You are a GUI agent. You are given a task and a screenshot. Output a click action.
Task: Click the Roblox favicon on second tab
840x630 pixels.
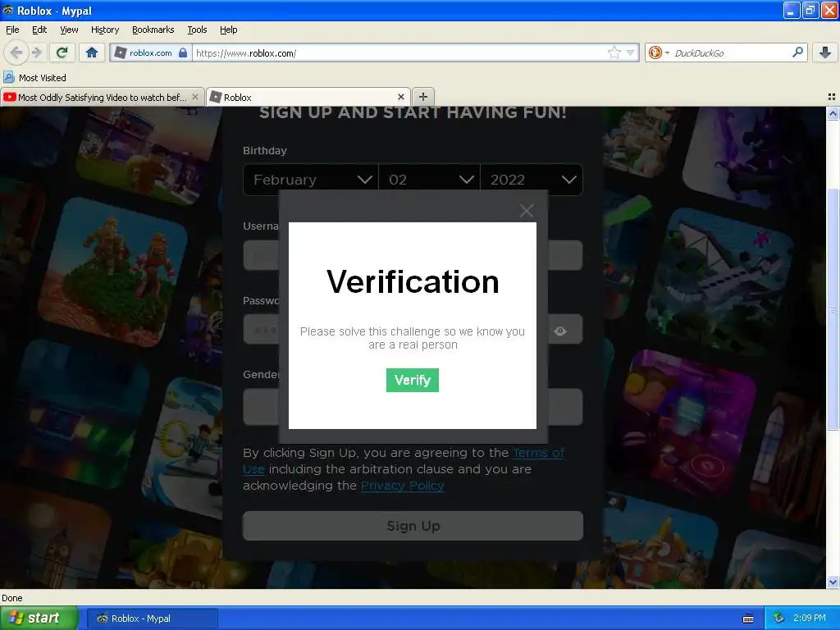click(216, 97)
